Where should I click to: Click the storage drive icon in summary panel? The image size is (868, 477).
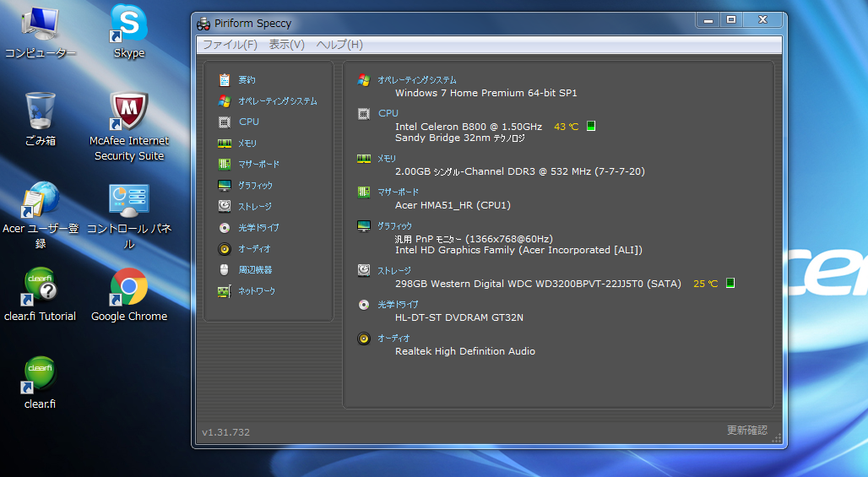(x=364, y=270)
